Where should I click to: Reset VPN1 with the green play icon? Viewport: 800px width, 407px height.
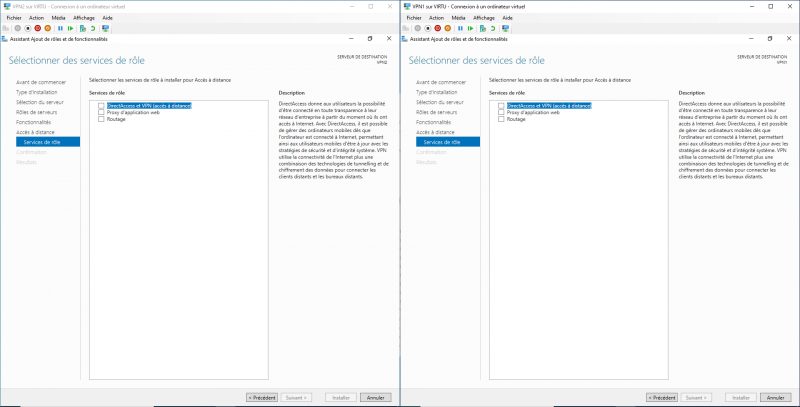pyautogui.click(x=470, y=28)
